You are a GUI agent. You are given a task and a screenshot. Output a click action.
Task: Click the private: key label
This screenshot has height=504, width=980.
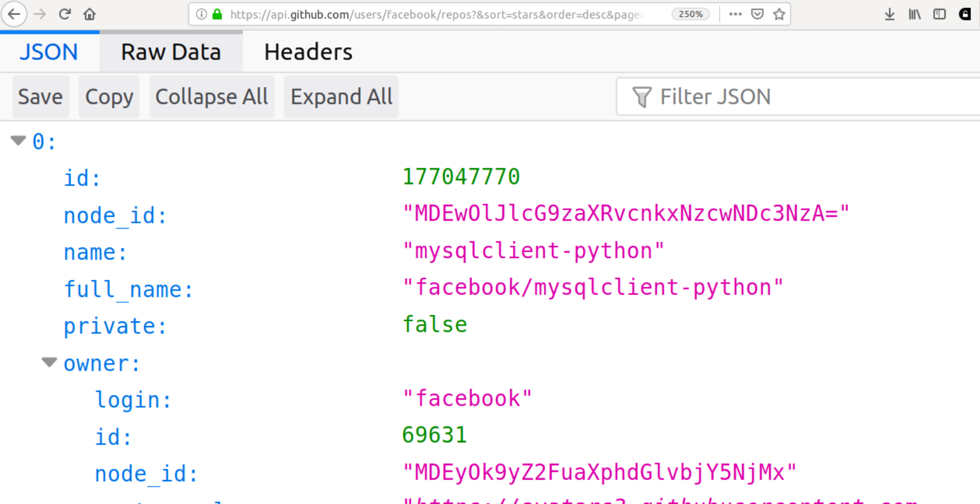115,327
